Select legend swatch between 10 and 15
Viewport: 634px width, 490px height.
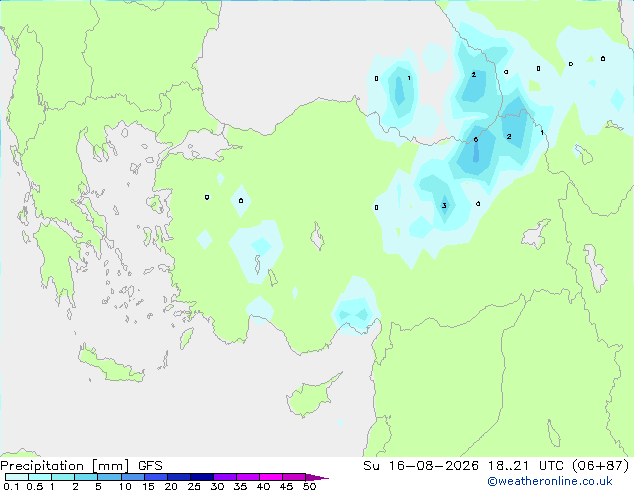pos(132,477)
